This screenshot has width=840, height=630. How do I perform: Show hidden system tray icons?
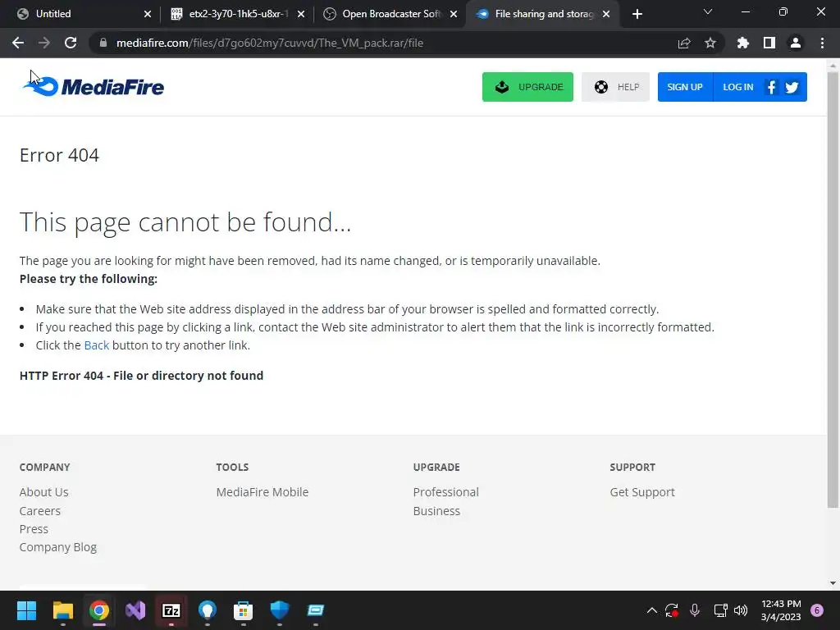coord(652,610)
